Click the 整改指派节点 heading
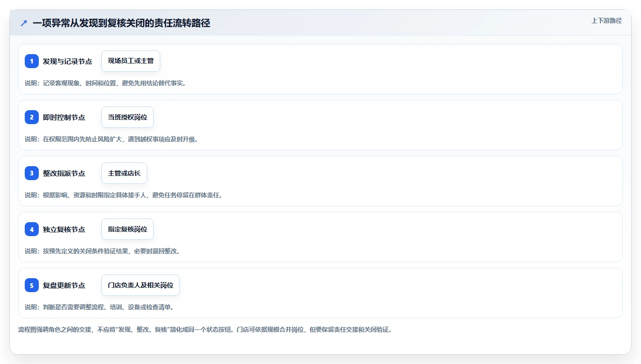Screen dimensions: 641x364 [64, 173]
